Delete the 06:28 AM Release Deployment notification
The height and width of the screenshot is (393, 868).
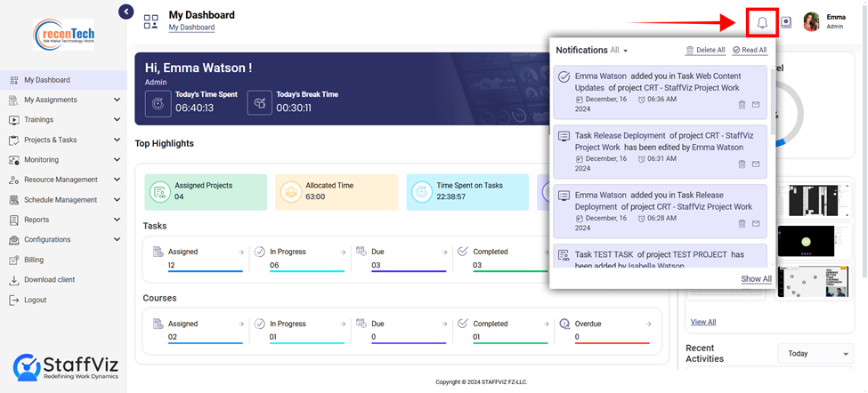coord(742,223)
